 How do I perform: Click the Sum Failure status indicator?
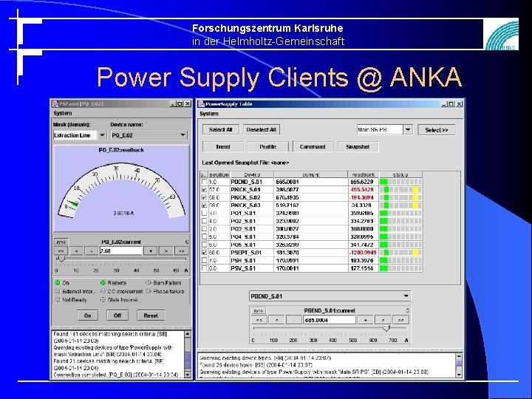coord(149,282)
